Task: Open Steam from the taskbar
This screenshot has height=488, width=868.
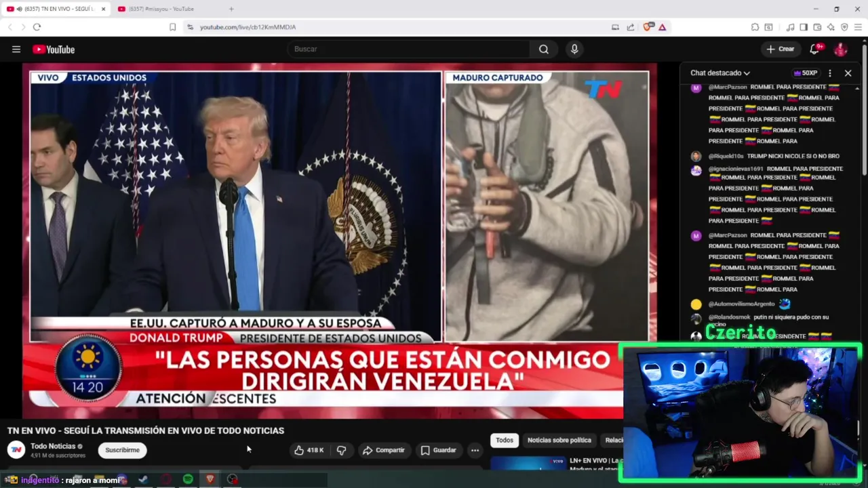Action: [x=143, y=479]
